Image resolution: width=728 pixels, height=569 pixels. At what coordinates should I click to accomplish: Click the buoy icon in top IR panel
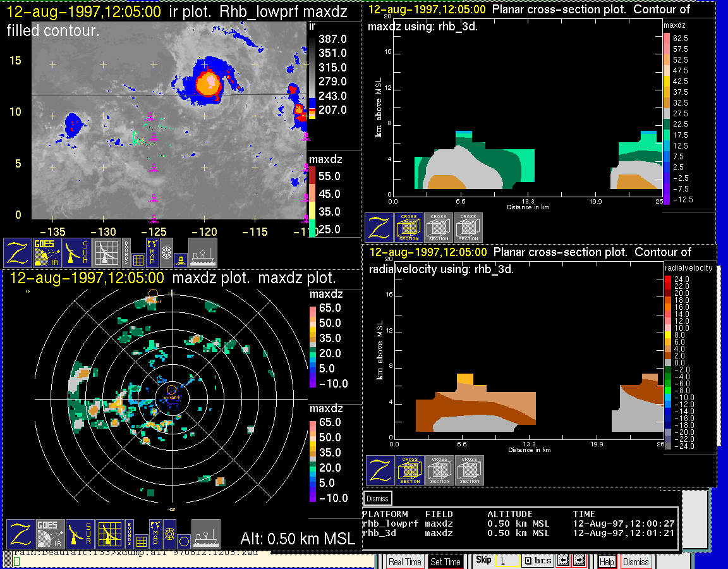coord(180,258)
